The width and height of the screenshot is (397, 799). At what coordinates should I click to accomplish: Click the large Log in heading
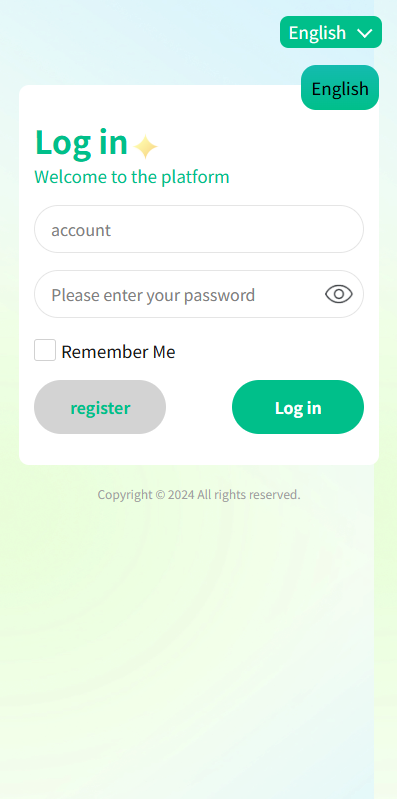[81, 143]
